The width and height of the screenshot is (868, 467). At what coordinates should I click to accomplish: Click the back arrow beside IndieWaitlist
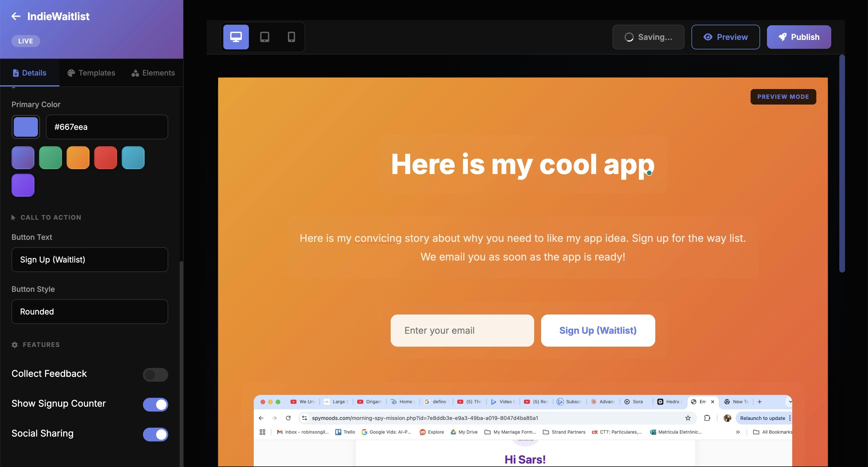[x=16, y=16]
